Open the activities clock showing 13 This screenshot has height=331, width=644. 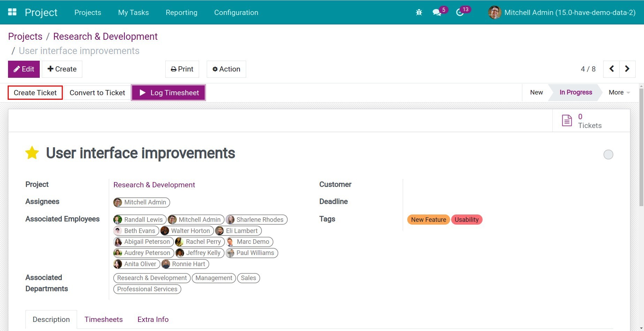point(460,12)
